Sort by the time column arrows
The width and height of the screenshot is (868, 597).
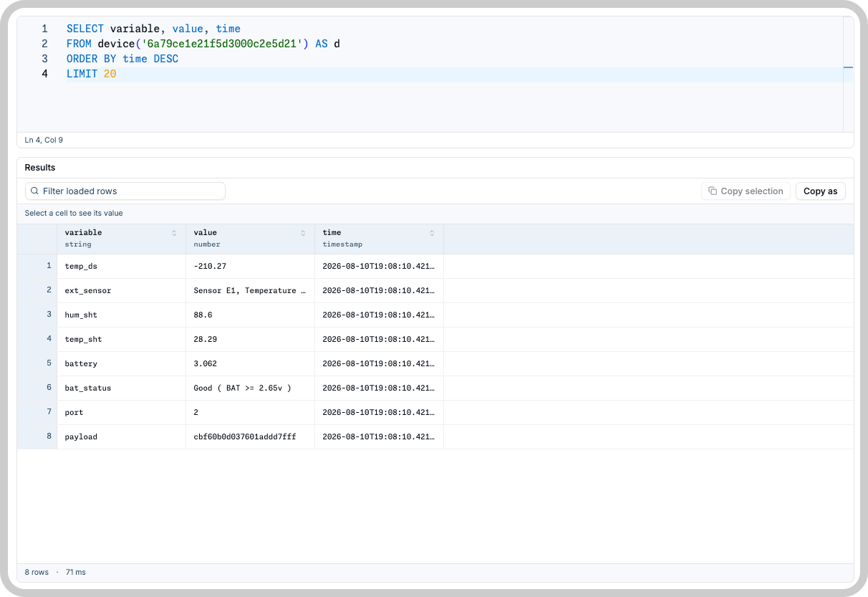pyautogui.click(x=432, y=233)
